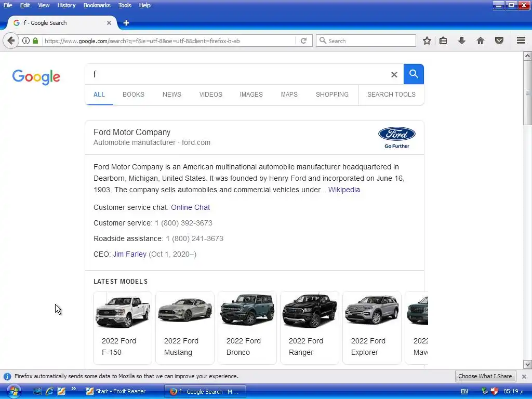Open the site information icon in address bar
Viewport: 532px width, 399px height.
tap(26, 41)
